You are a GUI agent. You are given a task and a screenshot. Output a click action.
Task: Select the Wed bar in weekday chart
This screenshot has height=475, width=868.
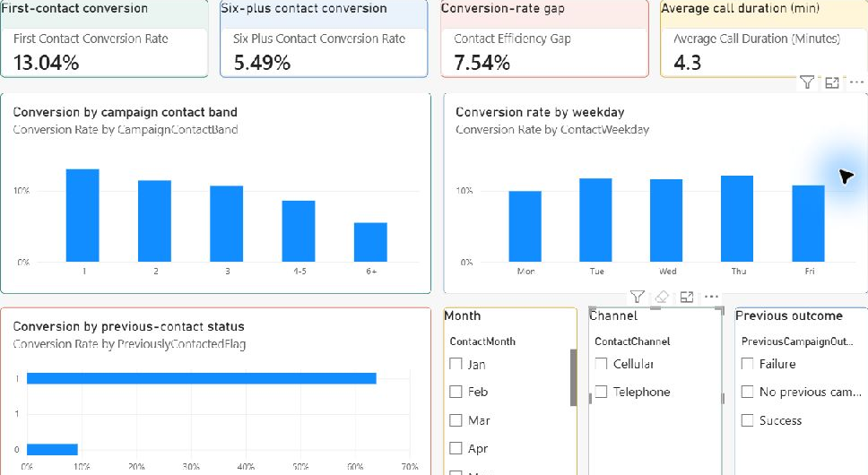666,220
